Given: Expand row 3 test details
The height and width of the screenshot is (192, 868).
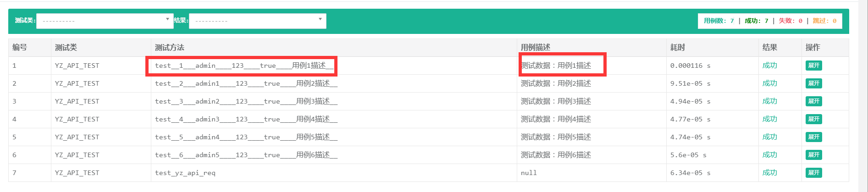Looking at the screenshot, I should coord(813,101).
